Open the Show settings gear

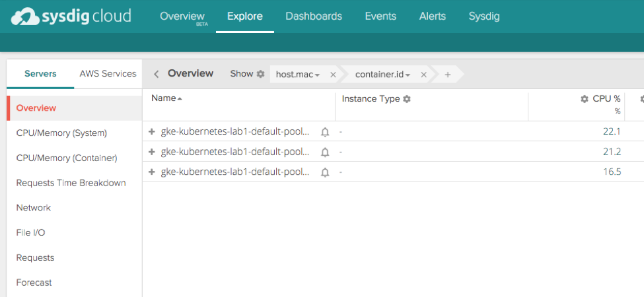(260, 74)
